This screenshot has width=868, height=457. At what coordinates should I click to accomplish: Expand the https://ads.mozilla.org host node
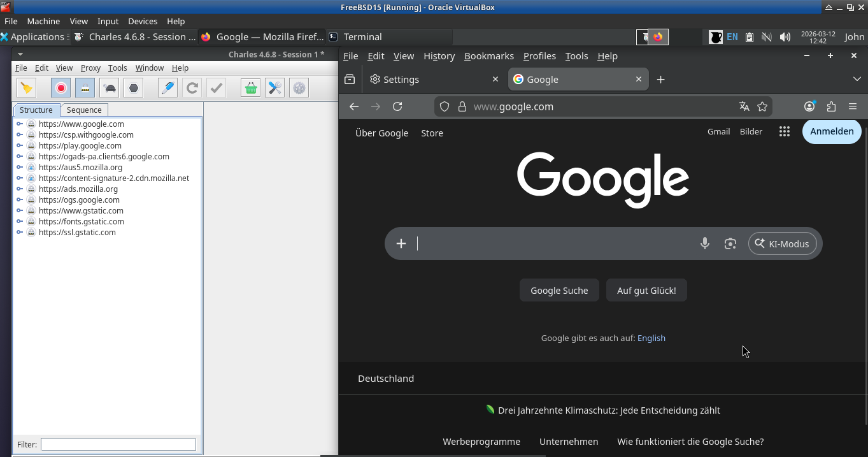coord(20,189)
